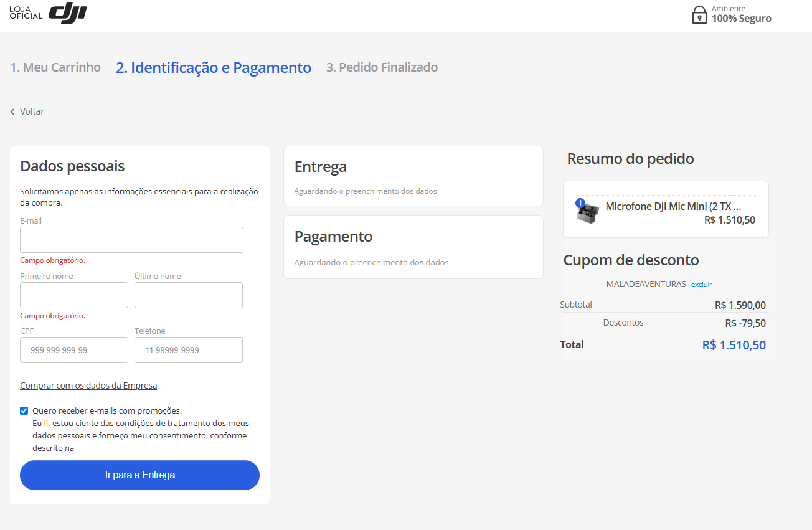Image resolution: width=812 pixels, height=530 pixels.
Task: Uncheck the promotional e-mails checkbox
Action: 24,410
